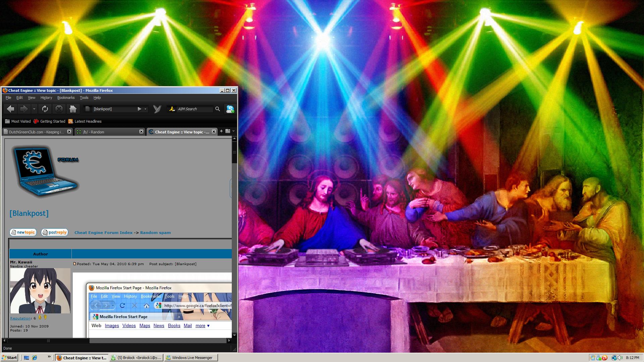Open the Help menu
The height and width of the screenshot is (362, 644).
click(97, 98)
